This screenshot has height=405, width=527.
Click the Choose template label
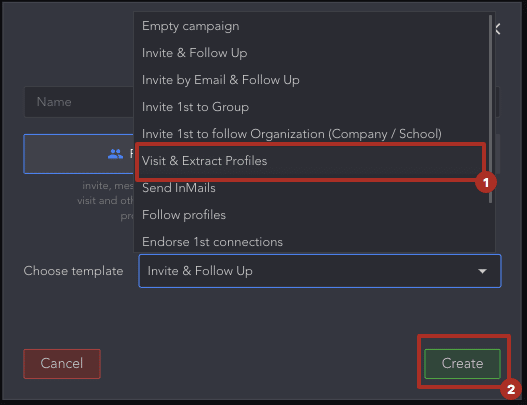pyautogui.click(x=73, y=271)
